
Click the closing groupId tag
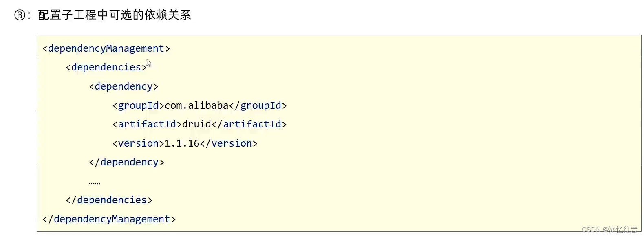click(258, 105)
